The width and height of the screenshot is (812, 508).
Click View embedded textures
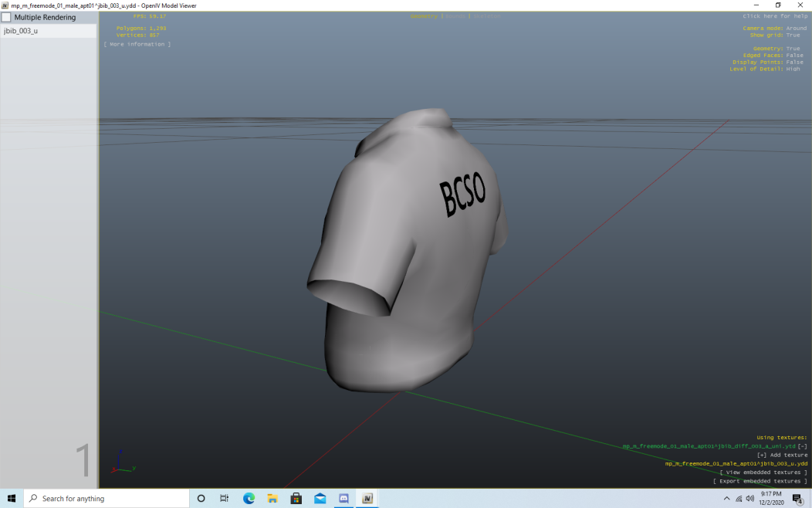[763, 472]
